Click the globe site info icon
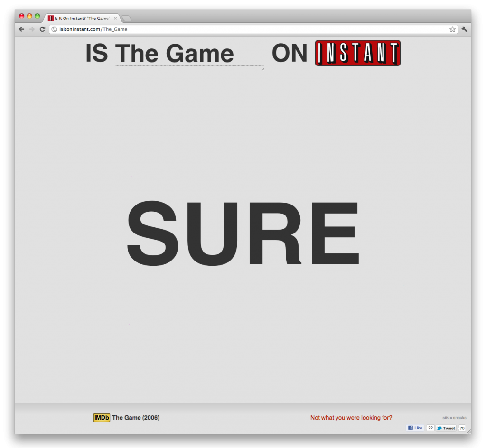The height and width of the screenshot is (448, 486). 55,29
